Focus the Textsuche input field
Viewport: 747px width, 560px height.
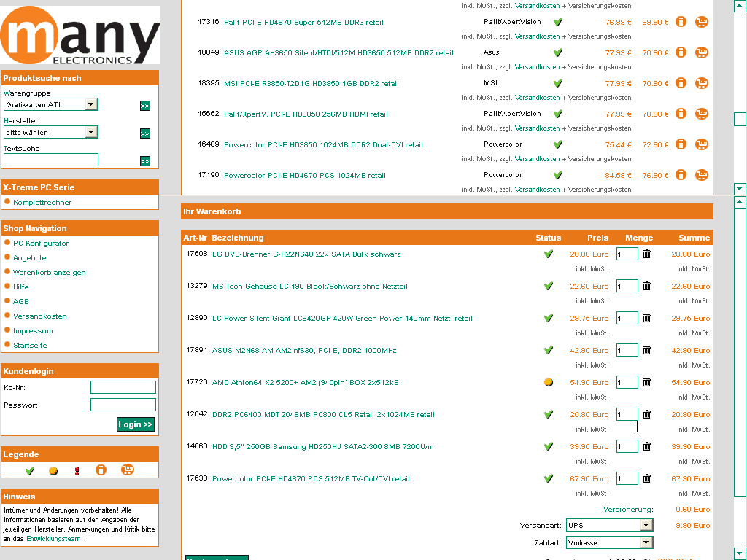click(51, 160)
